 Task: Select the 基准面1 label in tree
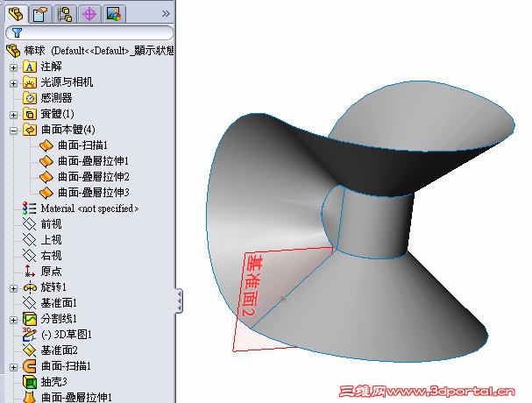59,303
